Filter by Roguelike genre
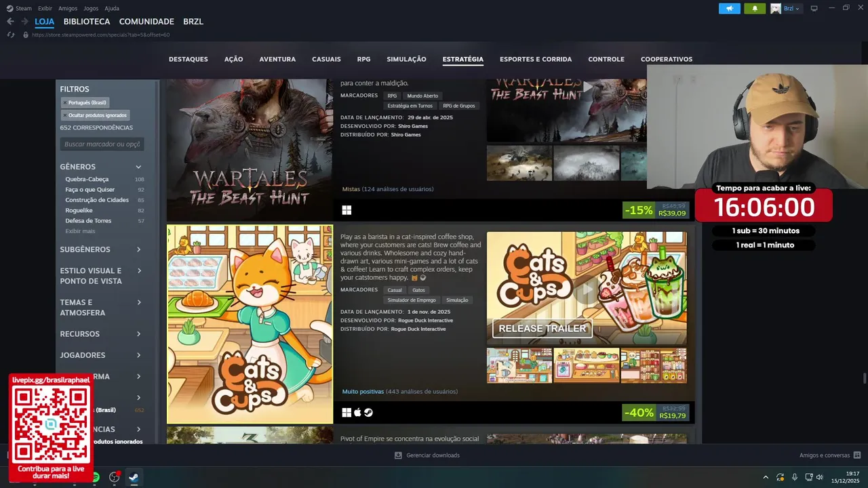Viewport: 868px width, 488px height. (79, 210)
